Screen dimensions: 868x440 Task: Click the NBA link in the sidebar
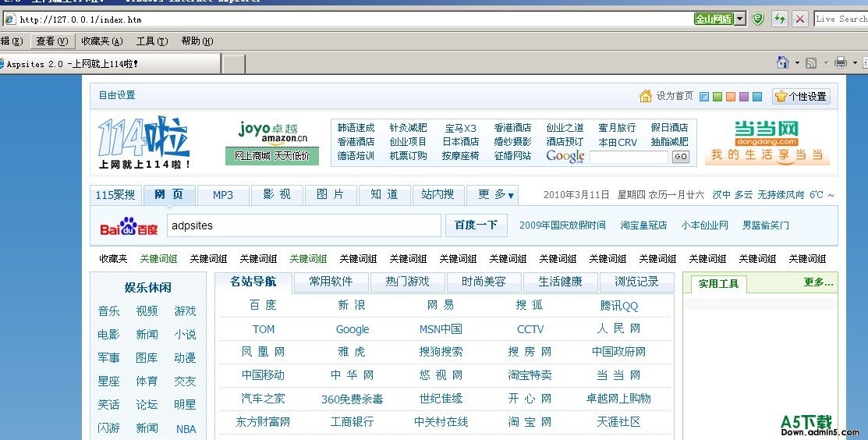(x=186, y=429)
